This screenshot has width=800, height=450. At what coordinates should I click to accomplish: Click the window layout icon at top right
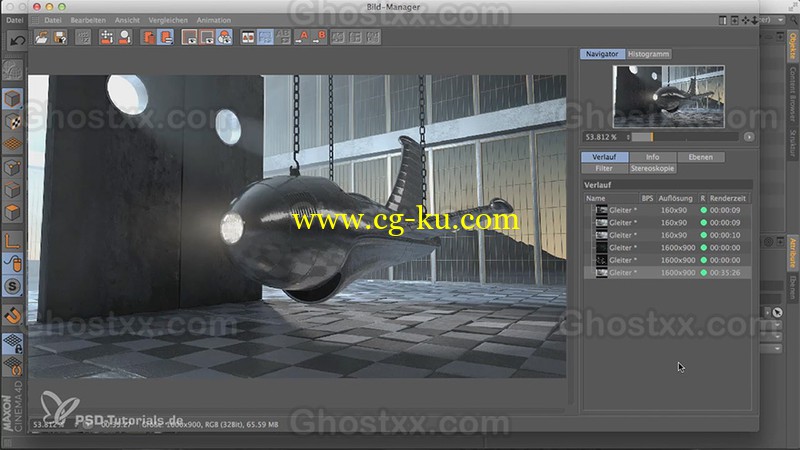coord(722,20)
